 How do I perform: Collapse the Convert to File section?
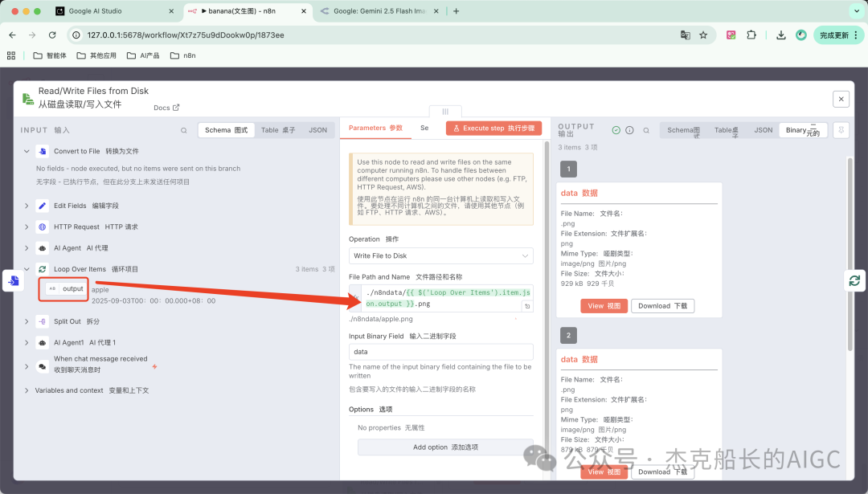(27, 151)
